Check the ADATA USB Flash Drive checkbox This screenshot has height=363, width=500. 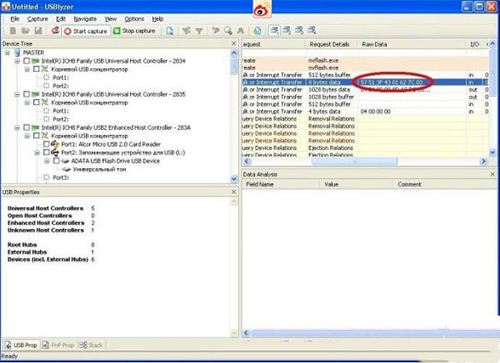(x=56, y=161)
